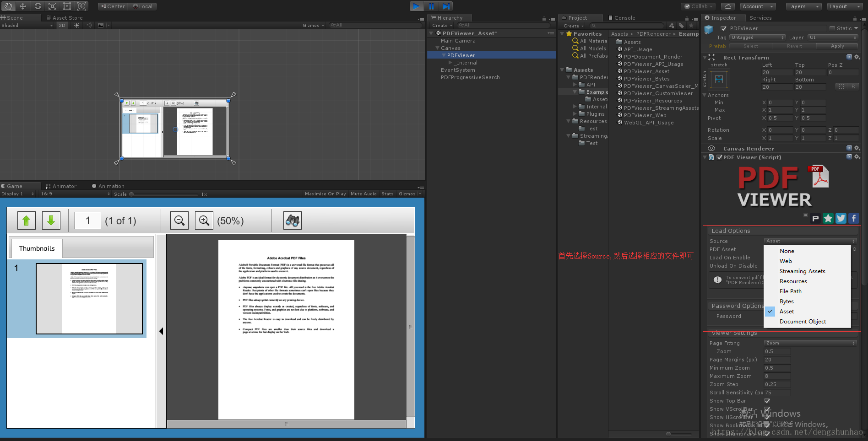This screenshot has height=441, width=868.
Task: Uncheck the Show Top Bar setting
Action: click(767, 401)
